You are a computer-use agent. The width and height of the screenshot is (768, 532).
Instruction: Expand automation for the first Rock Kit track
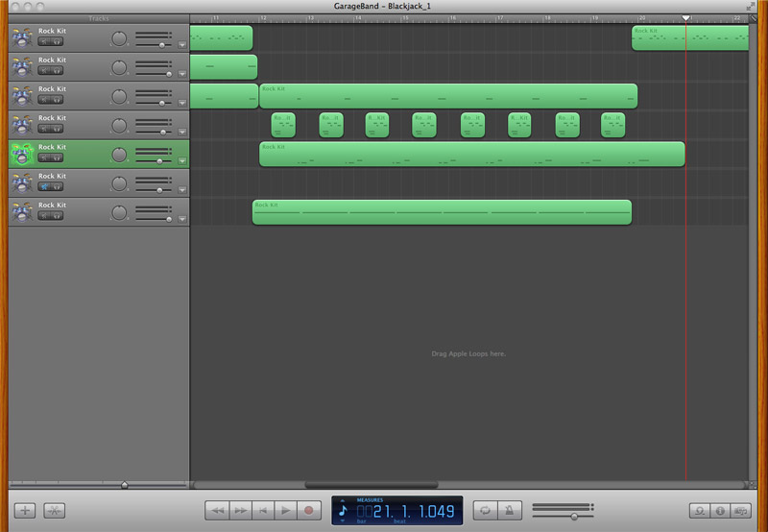(x=182, y=45)
